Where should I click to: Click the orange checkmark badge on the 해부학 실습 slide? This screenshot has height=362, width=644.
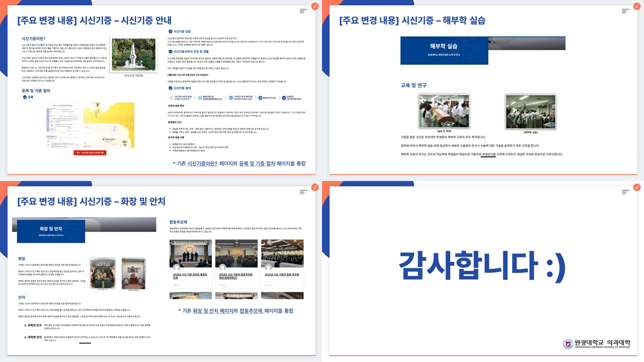click(636, 7)
